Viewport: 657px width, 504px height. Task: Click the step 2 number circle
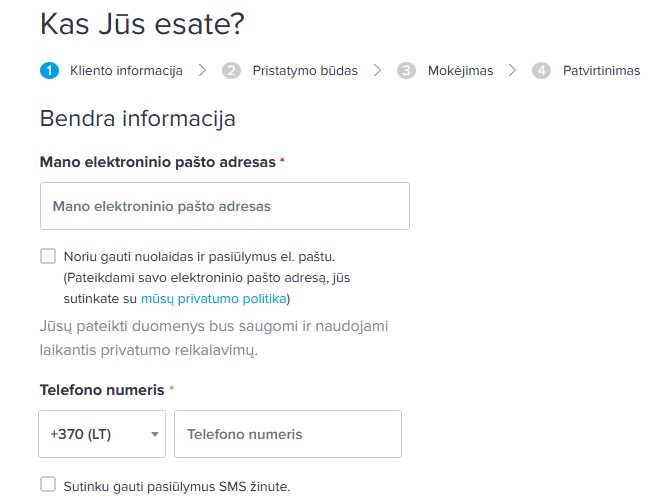232,70
